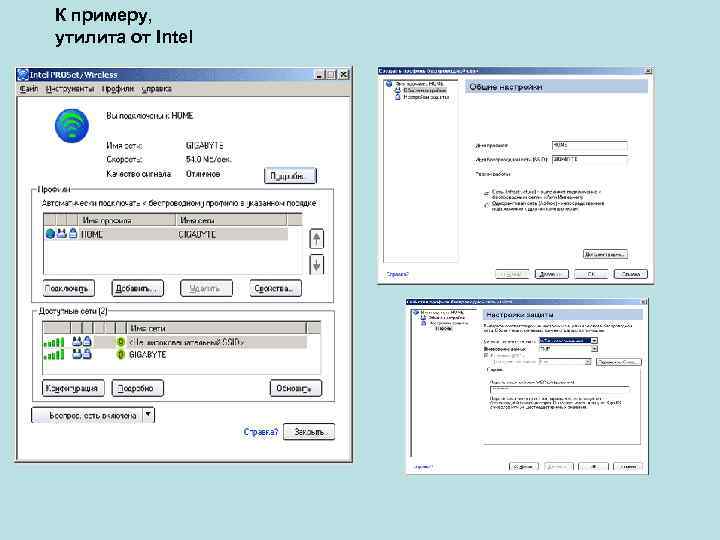The image size is (720, 540).
Task: Click the signal bars of the hidden SSID network
Action: click(54, 342)
